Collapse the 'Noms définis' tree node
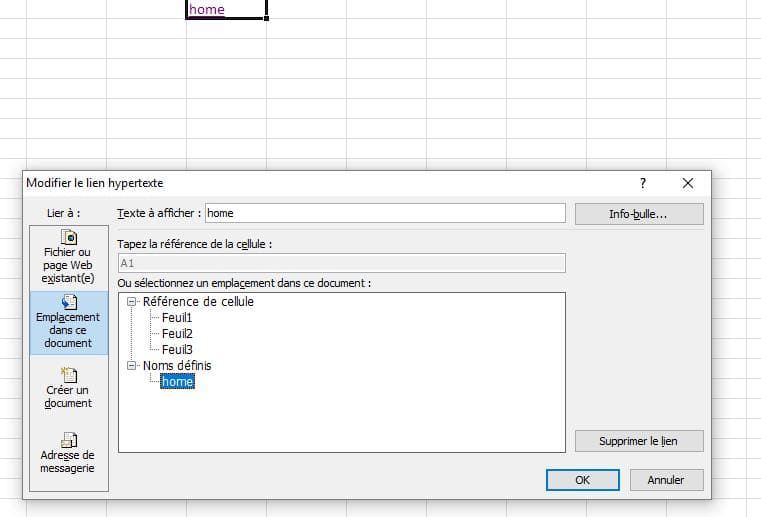The image size is (761, 517). pyautogui.click(x=132, y=366)
